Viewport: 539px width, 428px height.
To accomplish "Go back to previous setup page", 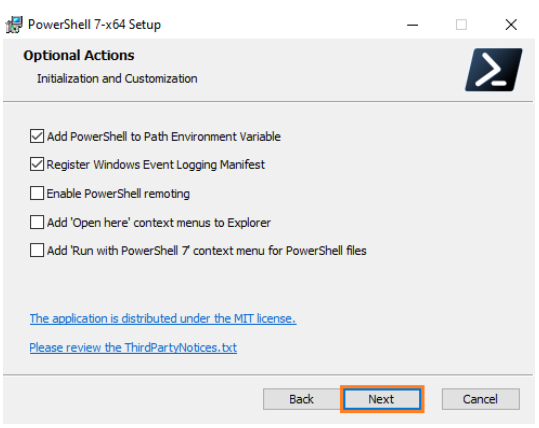I will point(301,399).
